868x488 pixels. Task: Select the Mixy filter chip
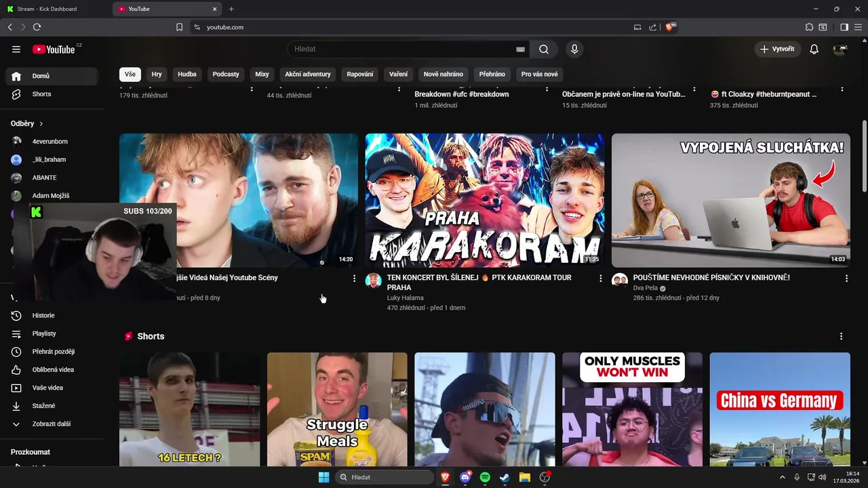tap(262, 75)
